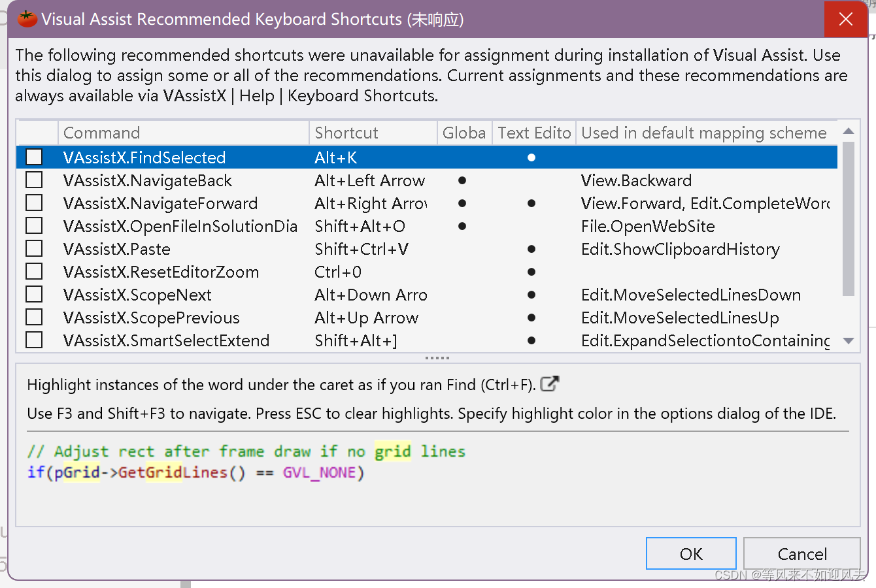The image size is (876, 588).
Task: Click the Shift+Alt+] shortcut cell
Action: (356, 340)
